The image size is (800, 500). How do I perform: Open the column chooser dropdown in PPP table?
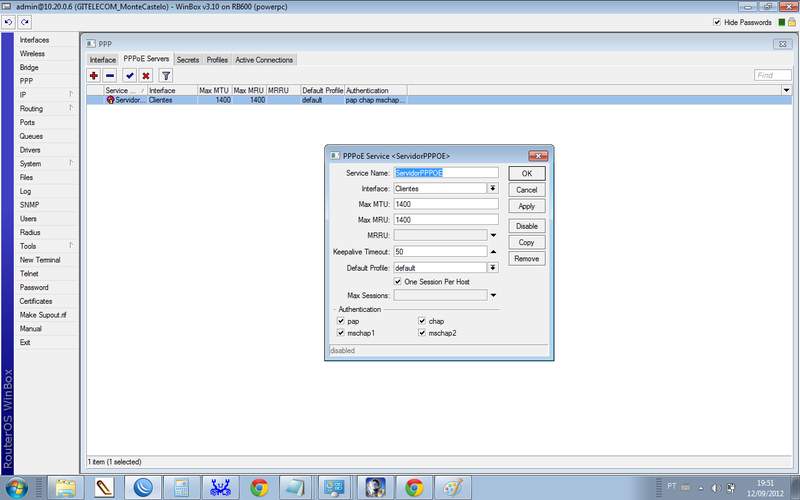(786, 90)
